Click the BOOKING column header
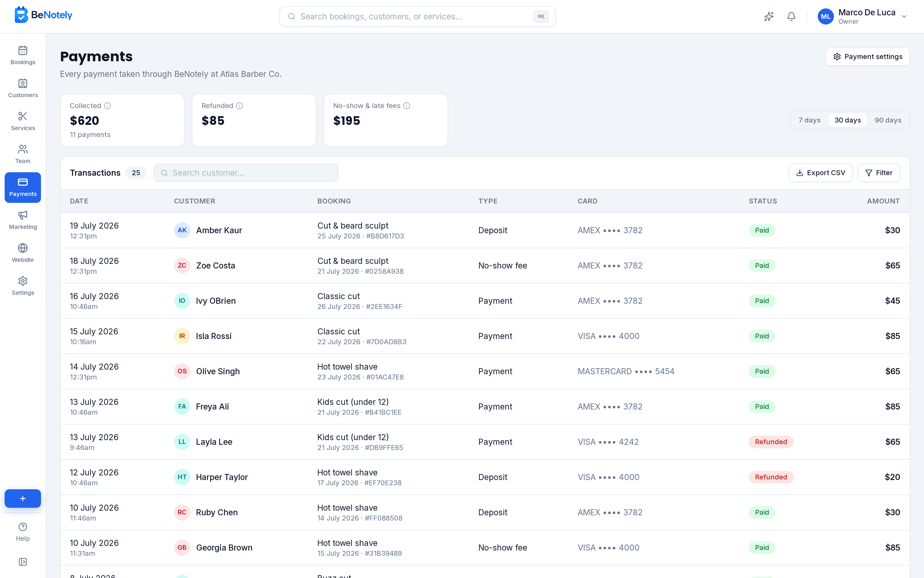 coord(334,201)
